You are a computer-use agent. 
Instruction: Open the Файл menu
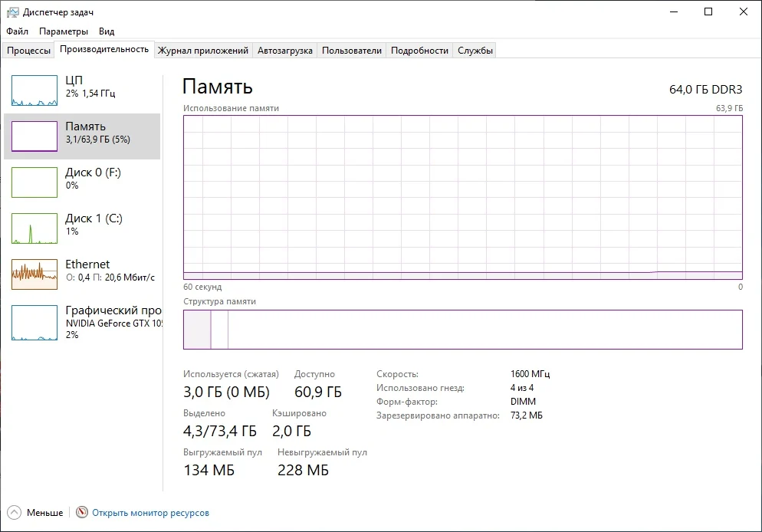[17, 31]
